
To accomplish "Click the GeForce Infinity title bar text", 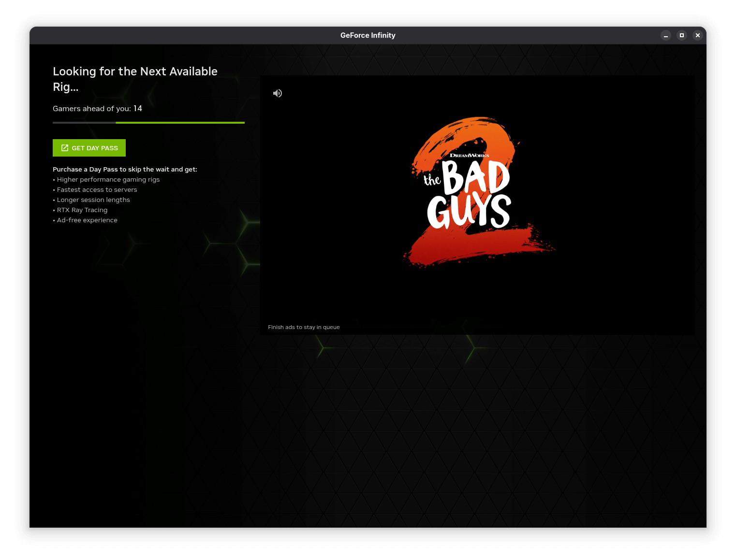I will [x=368, y=35].
